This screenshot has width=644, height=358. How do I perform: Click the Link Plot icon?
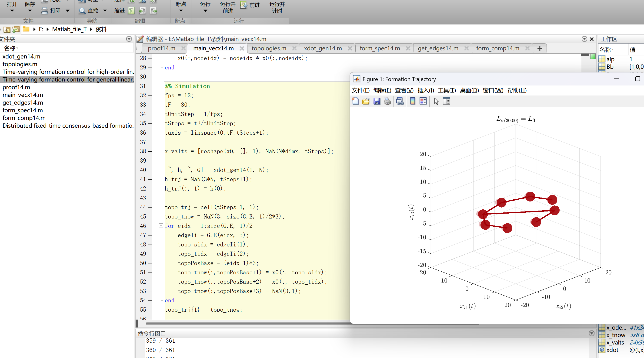(400, 101)
